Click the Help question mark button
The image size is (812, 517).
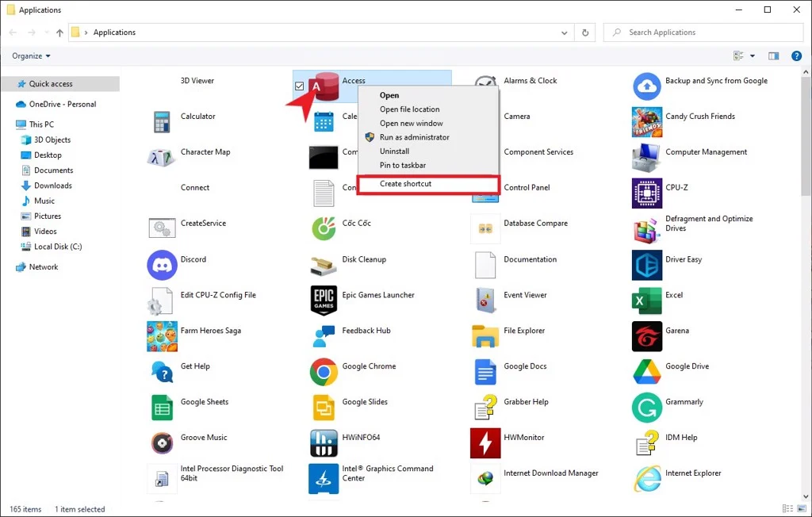click(x=797, y=56)
